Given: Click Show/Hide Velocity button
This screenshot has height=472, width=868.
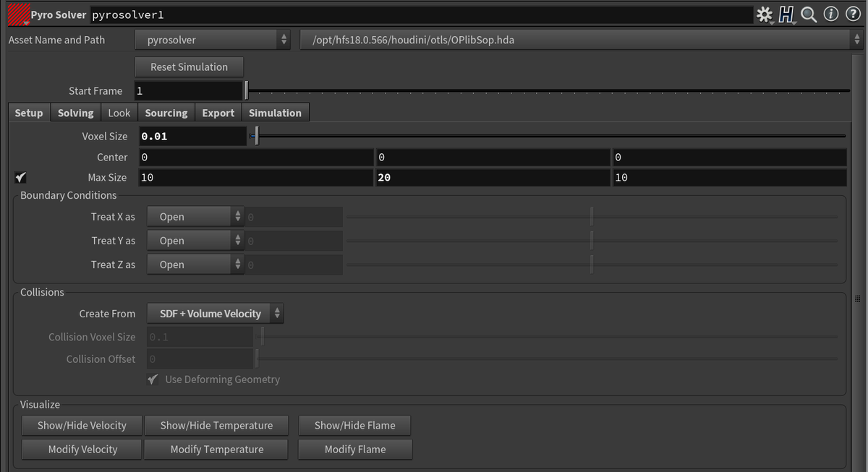Looking at the screenshot, I should 82,426.
